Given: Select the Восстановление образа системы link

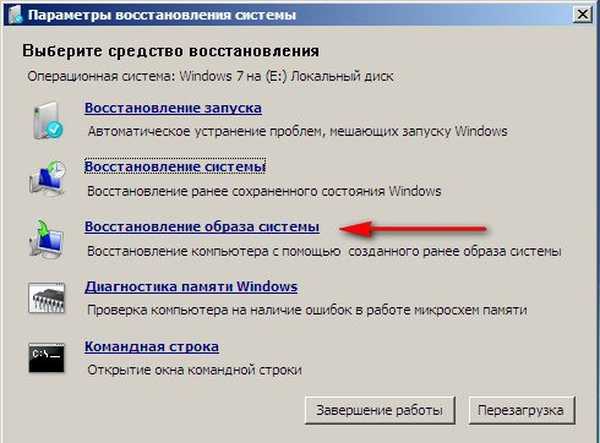Looking at the screenshot, I should click(x=202, y=226).
